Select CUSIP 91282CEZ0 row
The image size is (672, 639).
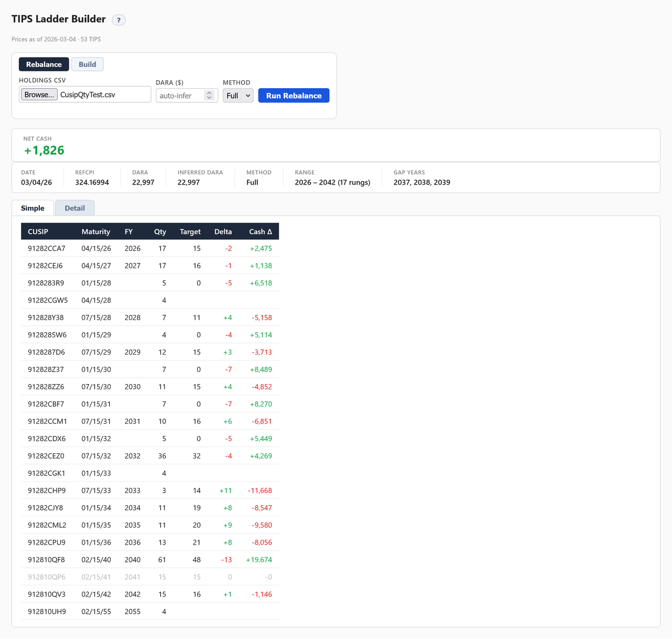click(x=150, y=456)
